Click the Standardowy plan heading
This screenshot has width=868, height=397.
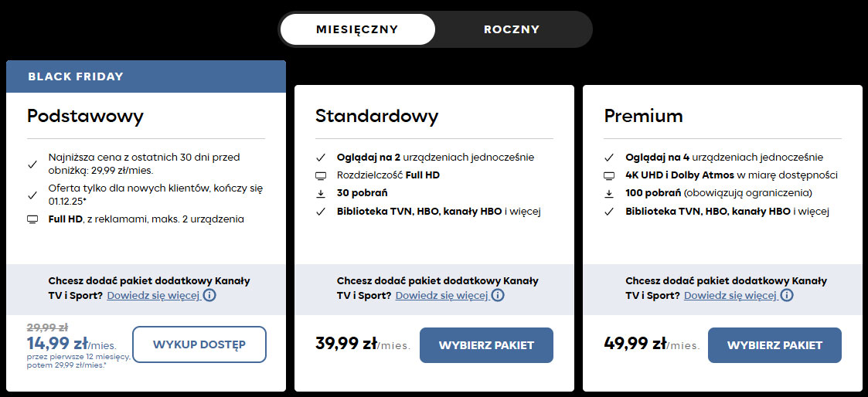coord(376,117)
